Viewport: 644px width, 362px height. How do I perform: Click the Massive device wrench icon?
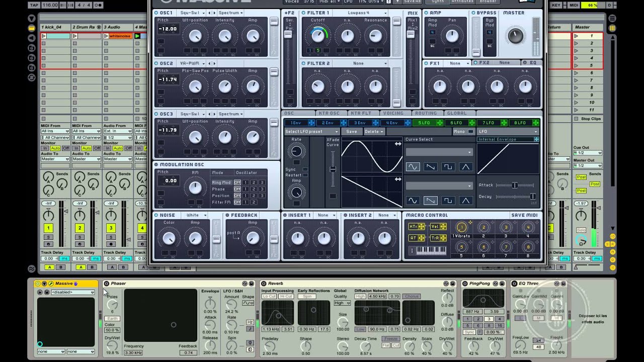click(51, 284)
